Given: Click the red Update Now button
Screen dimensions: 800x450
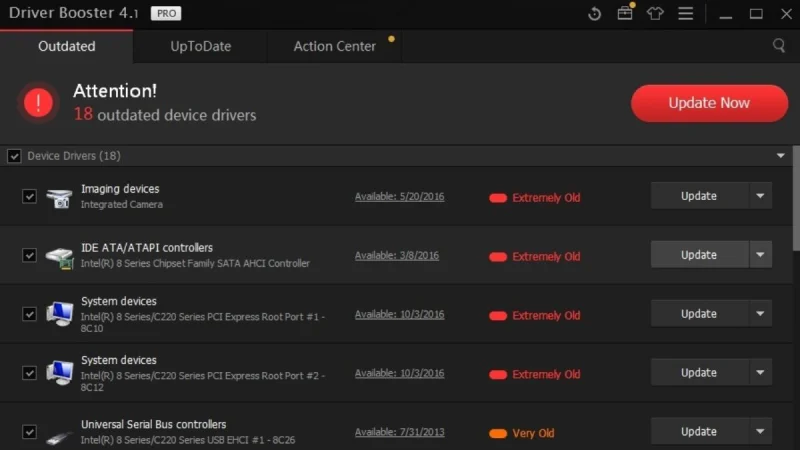Looking at the screenshot, I should pyautogui.click(x=709, y=103).
